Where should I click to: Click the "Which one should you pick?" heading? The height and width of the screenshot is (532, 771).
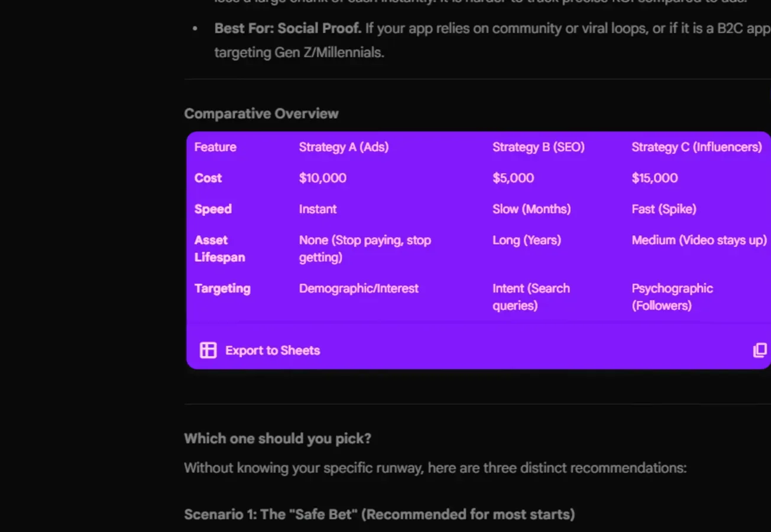pos(278,439)
